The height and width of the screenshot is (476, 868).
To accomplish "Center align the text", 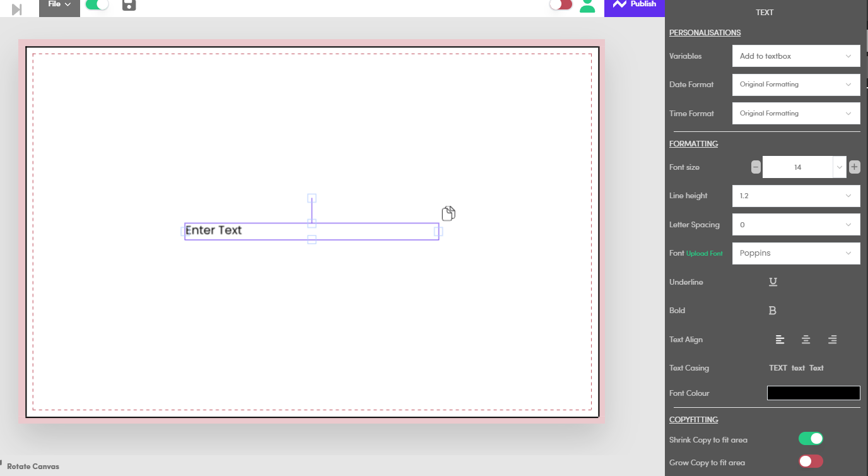I will (806, 340).
